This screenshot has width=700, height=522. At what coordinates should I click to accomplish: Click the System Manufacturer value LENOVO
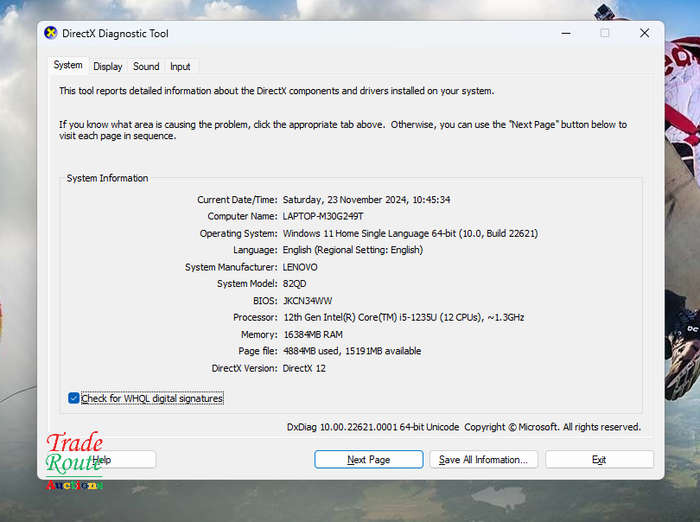coord(300,267)
